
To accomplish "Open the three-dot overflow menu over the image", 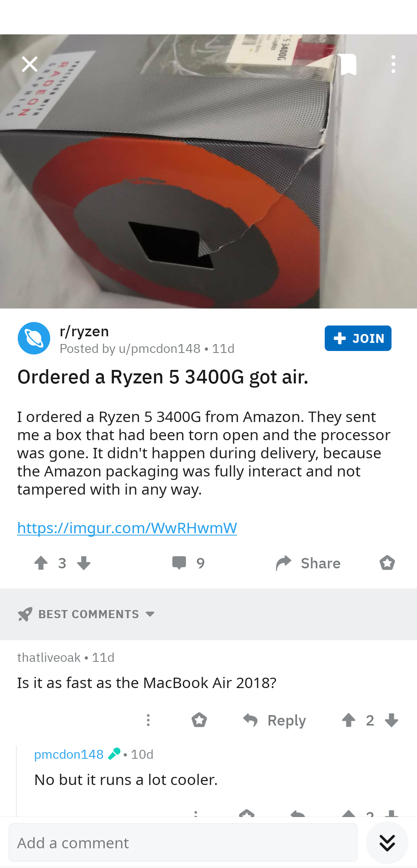I will (393, 64).
